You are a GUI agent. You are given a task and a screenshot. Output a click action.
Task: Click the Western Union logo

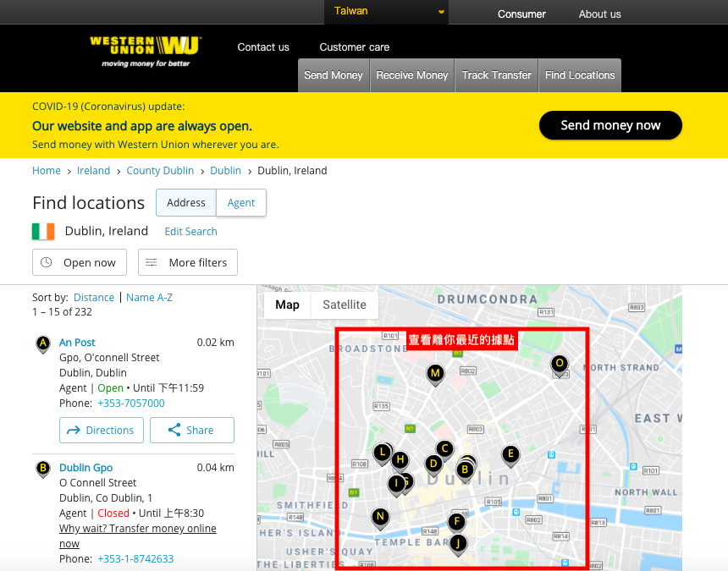click(146, 51)
